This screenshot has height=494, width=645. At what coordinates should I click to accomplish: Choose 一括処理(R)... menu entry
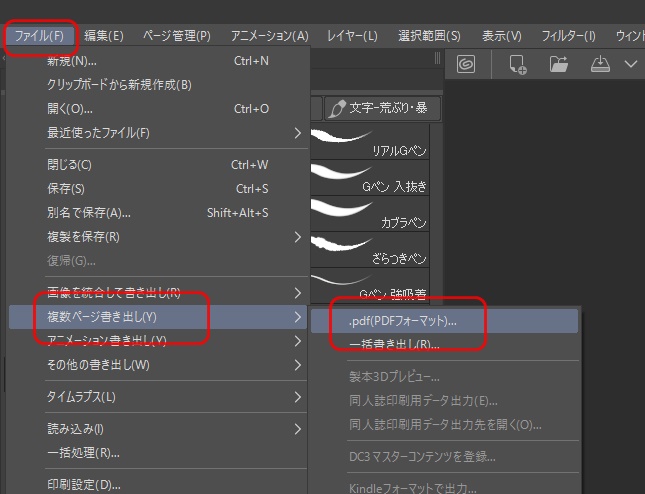(x=158, y=453)
